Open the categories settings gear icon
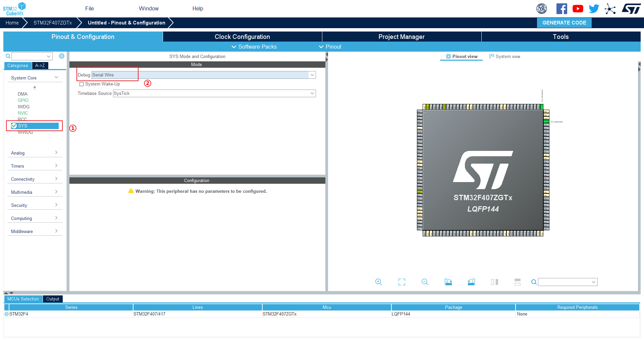 tap(62, 56)
